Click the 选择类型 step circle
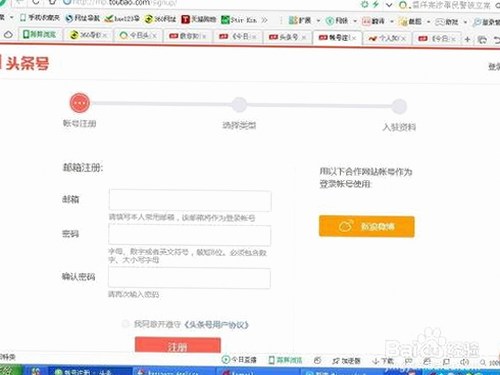Image resolution: width=500 pixels, height=375 pixels. [x=239, y=105]
